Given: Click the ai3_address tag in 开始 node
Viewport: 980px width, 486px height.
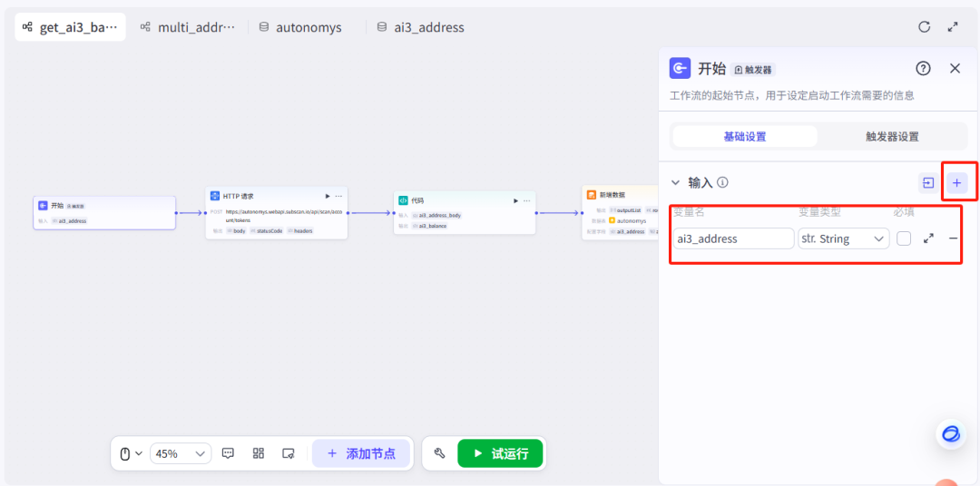Looking at the screenshot, I should coord(69,220).
